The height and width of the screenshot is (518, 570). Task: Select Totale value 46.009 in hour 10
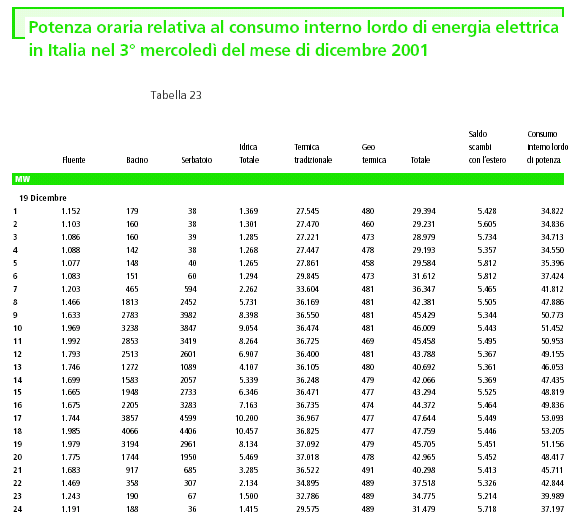pos(424,328)
